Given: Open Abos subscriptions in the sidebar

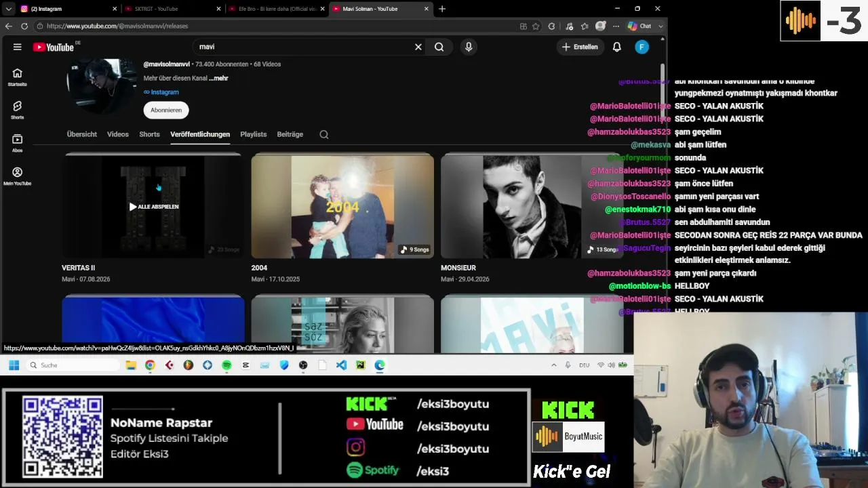Looking at the screenshot, I should pos(18,142).
